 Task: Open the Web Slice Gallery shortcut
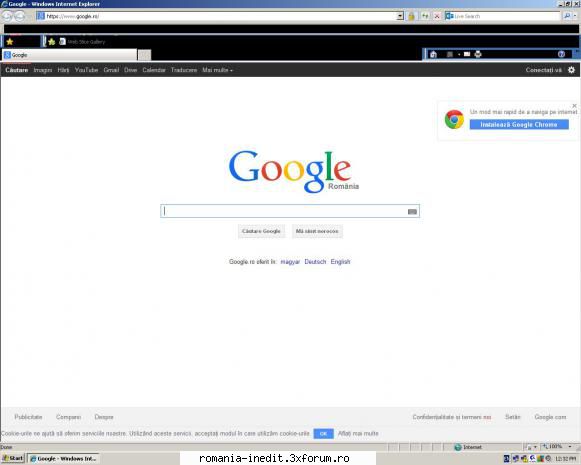tap(82, 42)
